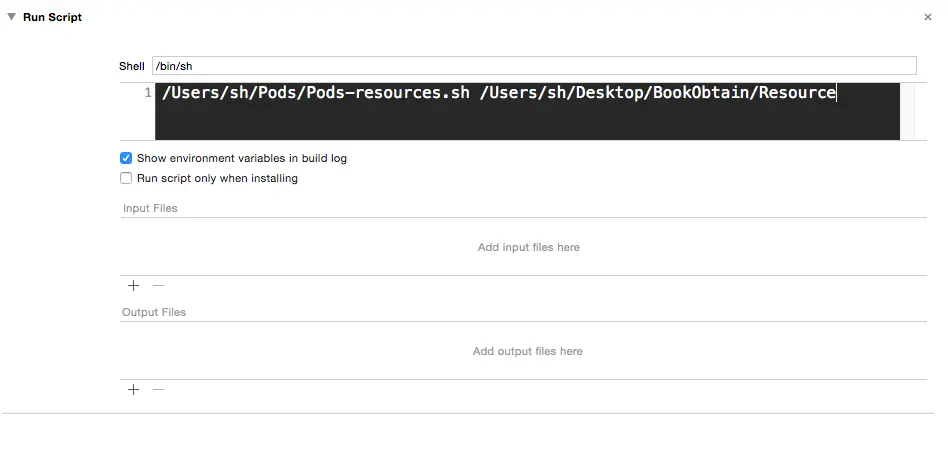Add an input file with plus button
The image size is (948, 451).
click(134, 285)
